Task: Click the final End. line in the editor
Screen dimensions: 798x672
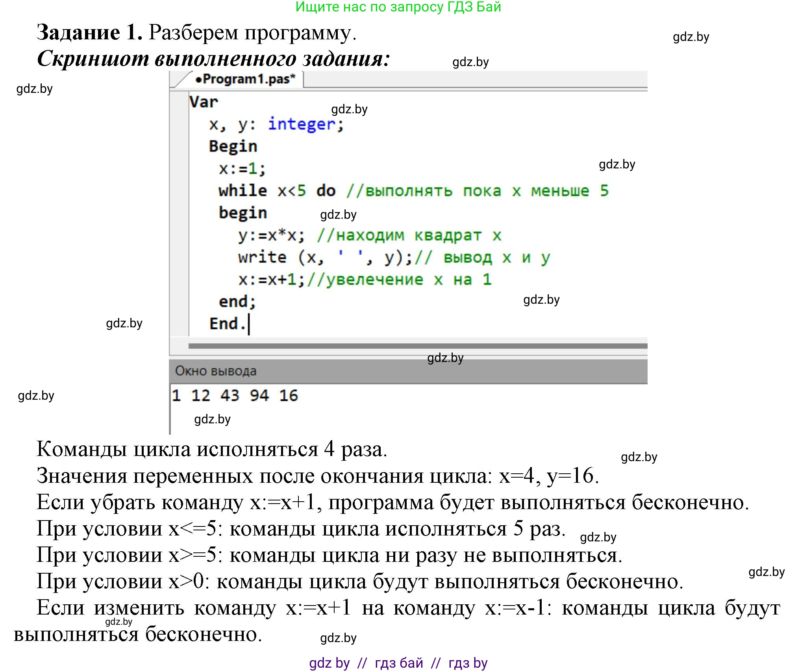Action: click(228, 324)
